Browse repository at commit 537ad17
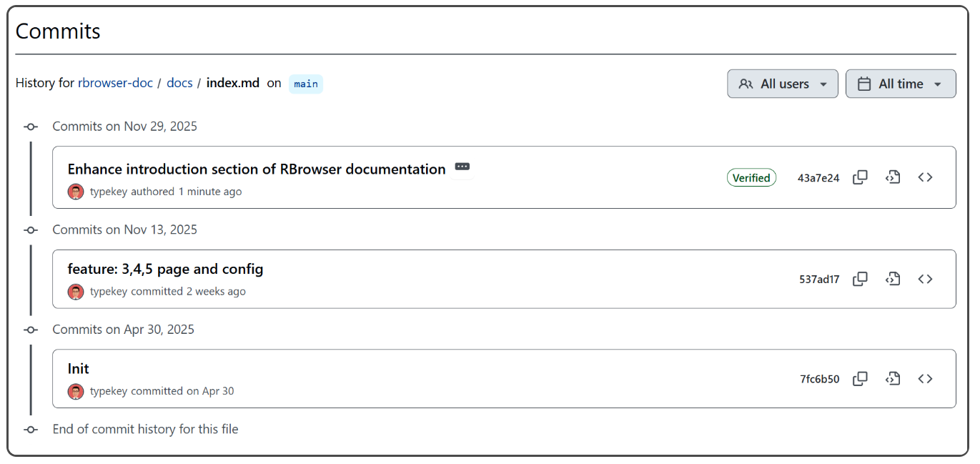This screenshot has height=464, width=980. [x=925, y=279]
